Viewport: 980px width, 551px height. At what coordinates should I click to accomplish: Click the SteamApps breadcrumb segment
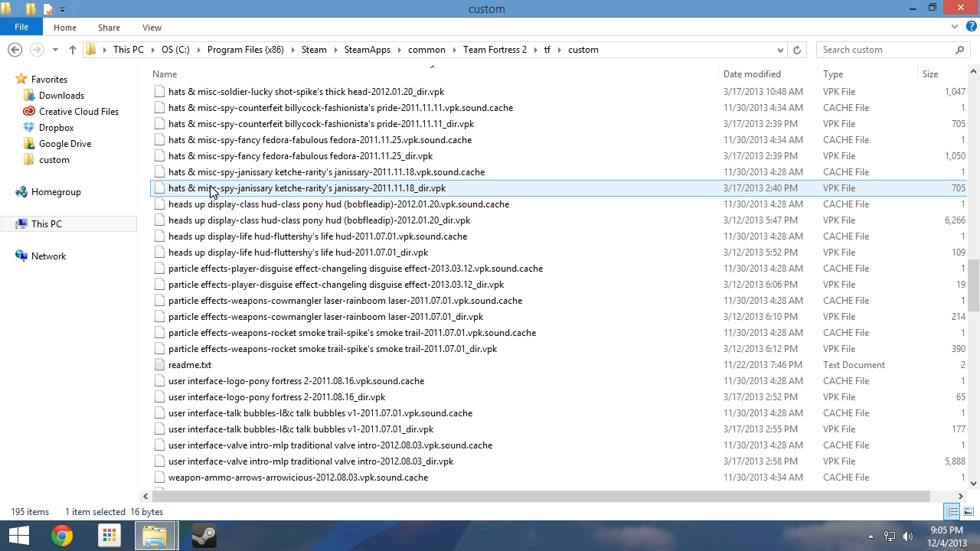[x=367, y=50]
